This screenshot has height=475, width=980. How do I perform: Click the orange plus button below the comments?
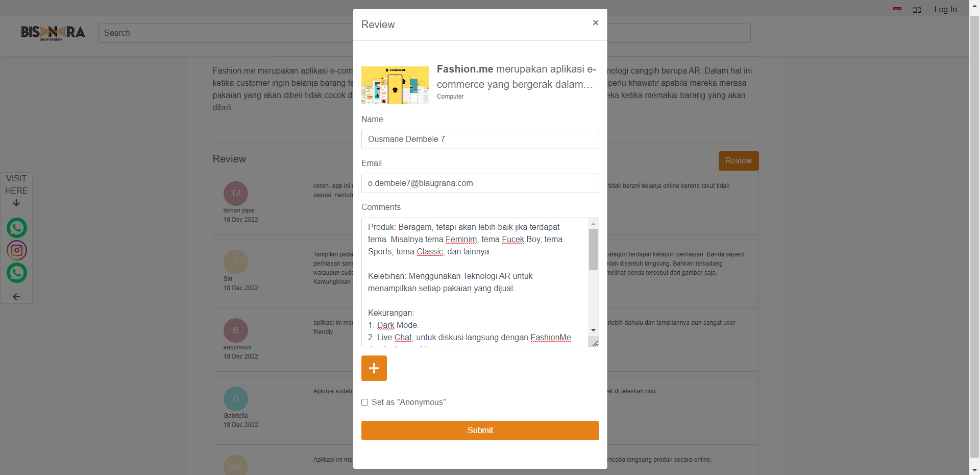374,368
